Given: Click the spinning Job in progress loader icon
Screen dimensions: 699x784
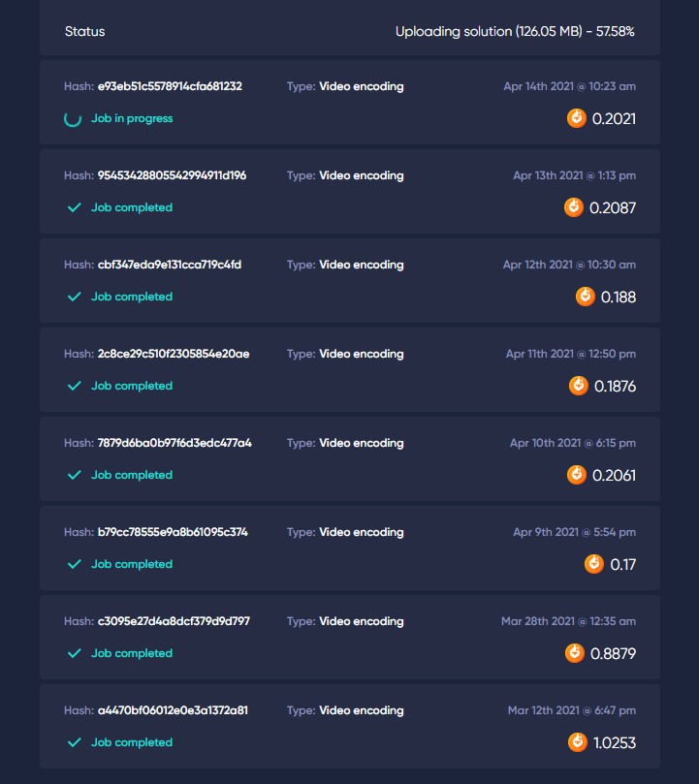Looking at the screenshot, I should [73, 119].
